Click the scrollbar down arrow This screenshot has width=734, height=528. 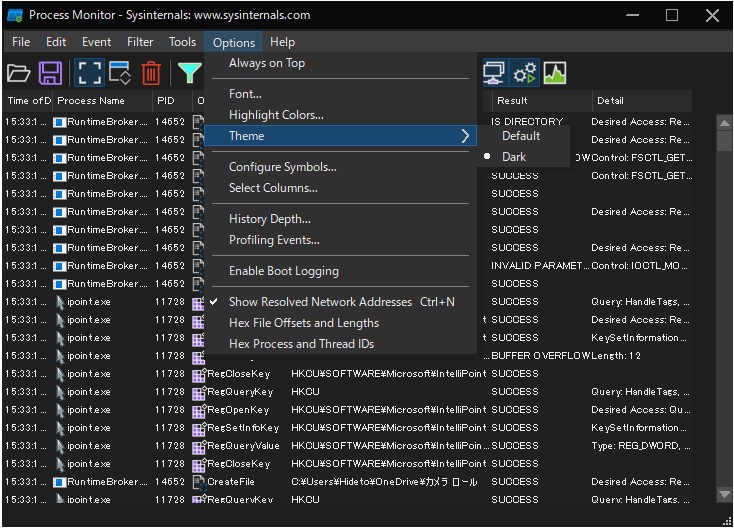click(x=724, y=494)
